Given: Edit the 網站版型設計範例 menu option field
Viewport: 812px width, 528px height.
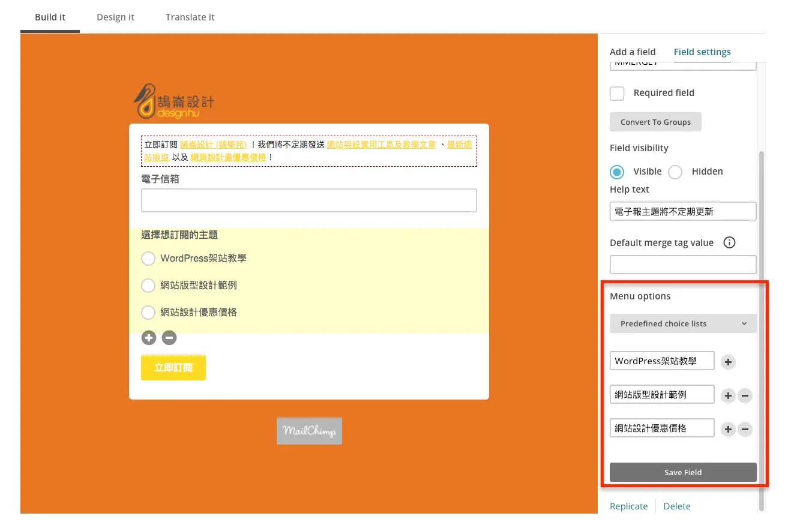Looking at the screenshot, I should coord(662,395).
